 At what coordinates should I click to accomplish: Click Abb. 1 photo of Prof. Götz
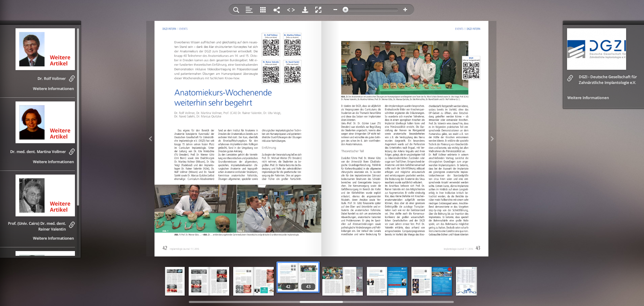click(195, 209)
